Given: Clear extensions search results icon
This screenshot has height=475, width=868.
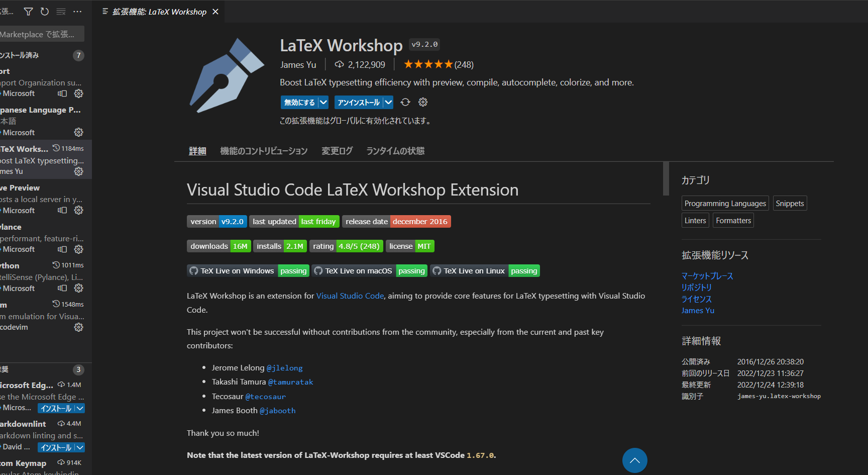Looking at the screenshot, I should 61,12.
